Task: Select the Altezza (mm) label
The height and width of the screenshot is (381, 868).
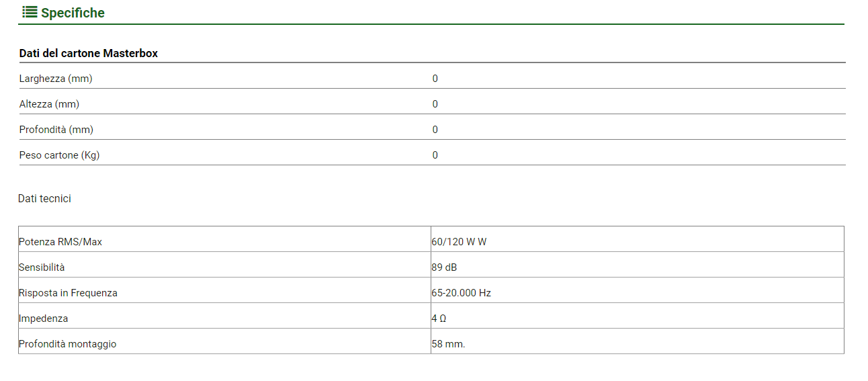Action: (x=49, y=104)
